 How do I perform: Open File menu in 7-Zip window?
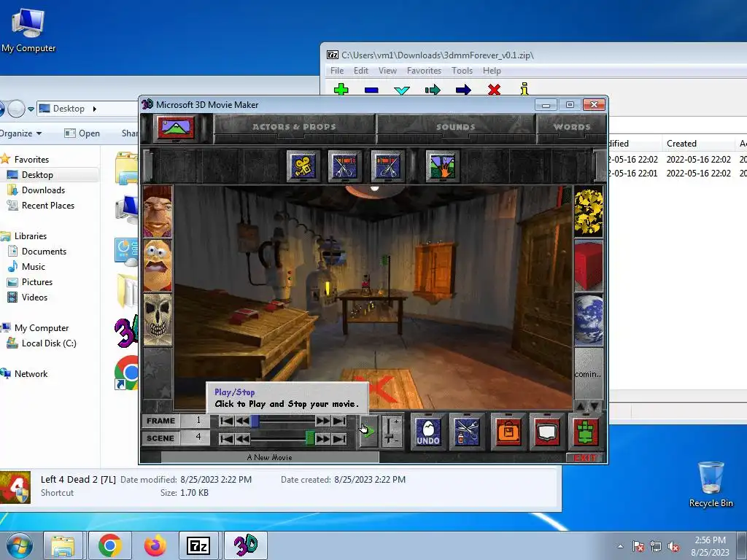(337, 71)
